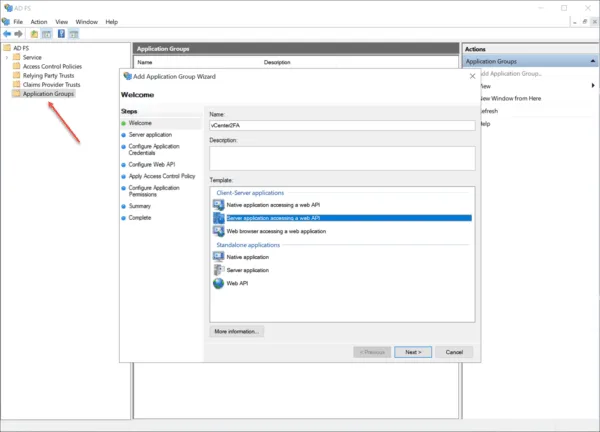Click the Cancel button
Screen dimensions: 600x432
[454, 352]
